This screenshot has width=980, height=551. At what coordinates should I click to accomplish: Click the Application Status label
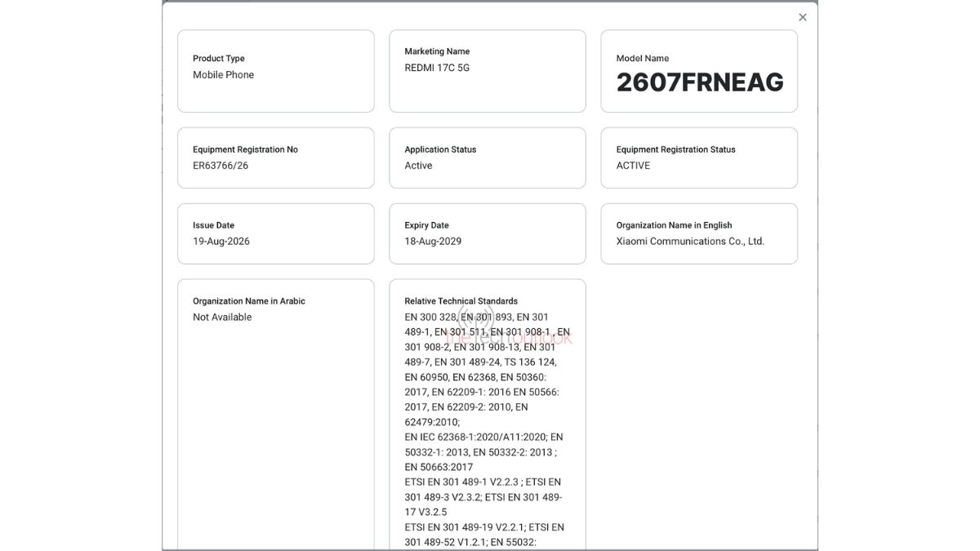click(440, 149)
